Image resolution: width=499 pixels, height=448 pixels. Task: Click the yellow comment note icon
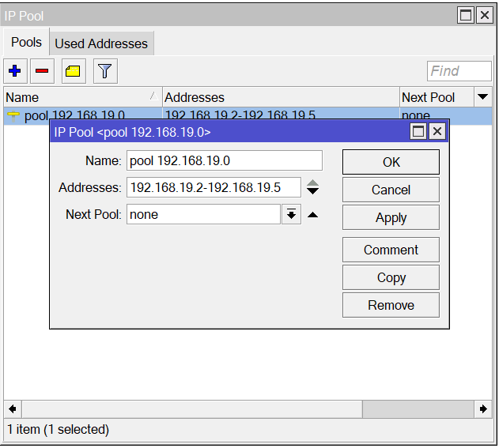[73, 71]
